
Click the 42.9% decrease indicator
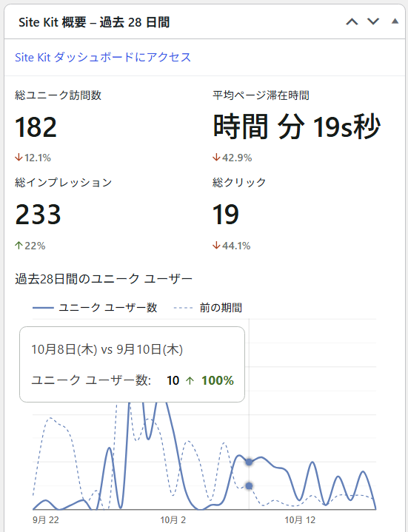[233, 158]
